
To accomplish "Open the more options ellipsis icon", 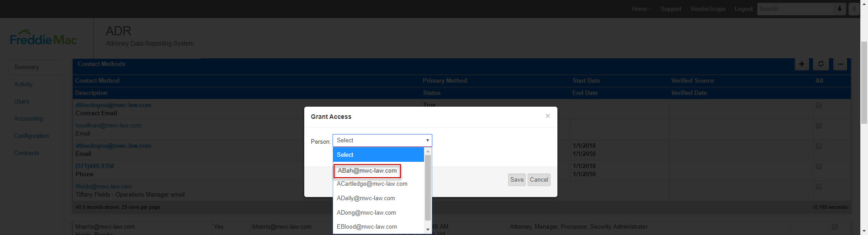I will tap(840, 64).
